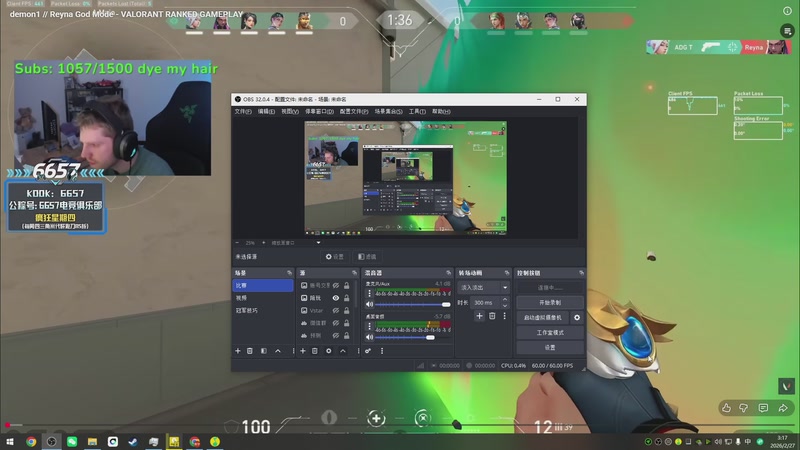Undock the audio mixer panel icon

pyautogui.click(x=448, y=273)
